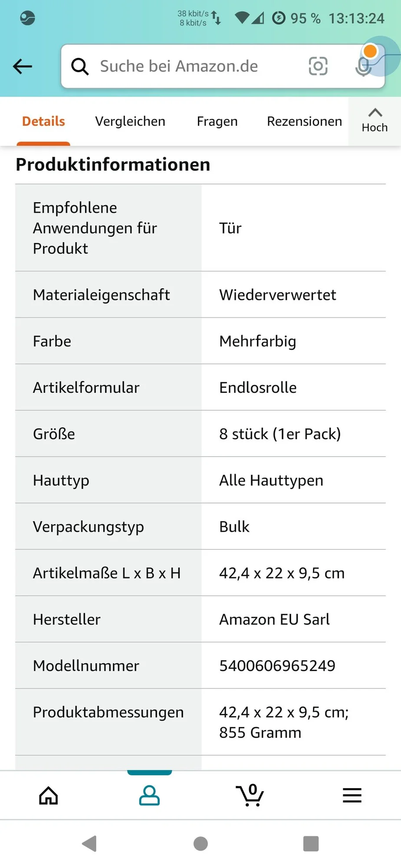Tap Android home circle button
The width and height of the screenshot is (401, 868).
tap(200, 844)
